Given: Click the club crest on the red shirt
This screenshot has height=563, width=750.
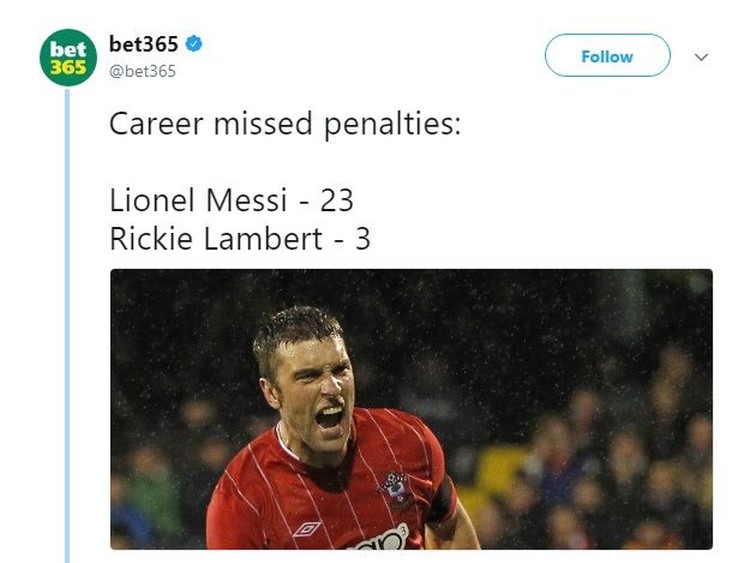Looking at the screenshot, I should click(396, 488).
